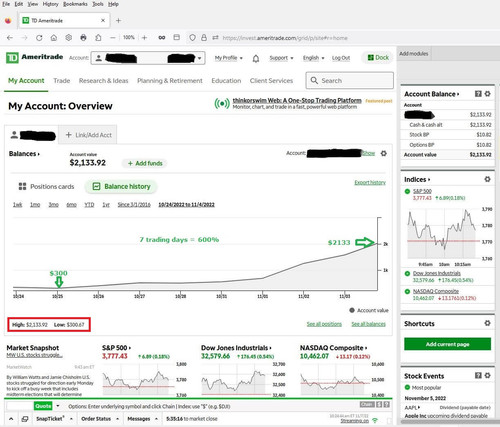Reload the page in the browser toolbar

click(x=39, y=38)
